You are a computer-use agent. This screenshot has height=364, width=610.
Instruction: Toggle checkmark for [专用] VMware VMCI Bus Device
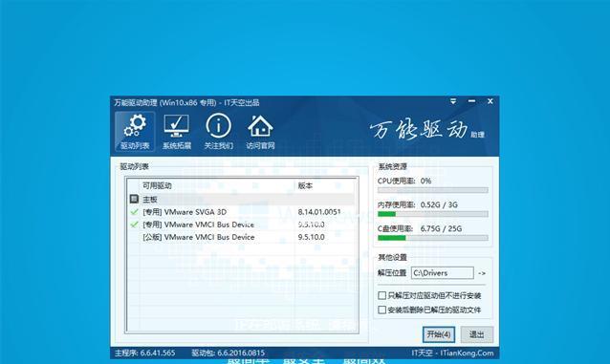pyautogui.click(x=134, y=225)
